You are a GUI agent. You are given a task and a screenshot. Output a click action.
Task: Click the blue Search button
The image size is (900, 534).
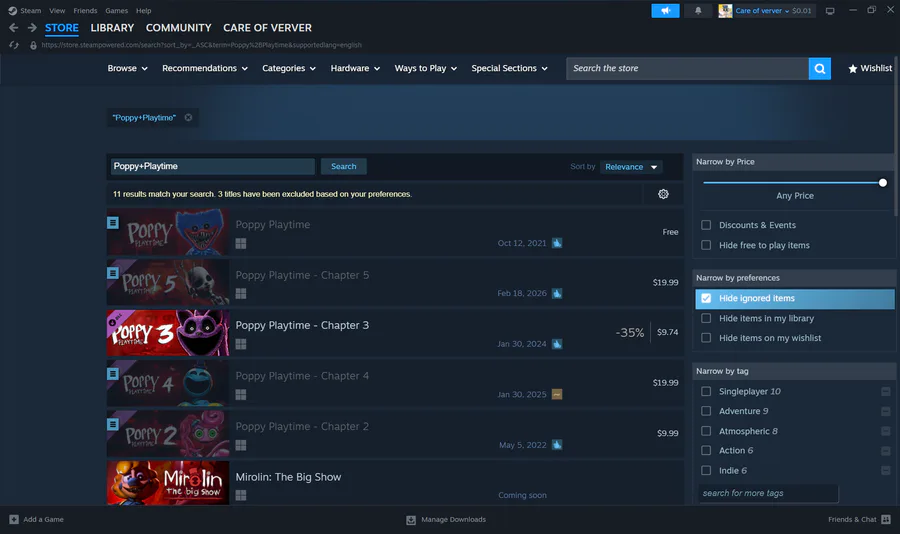click(344, 167)
